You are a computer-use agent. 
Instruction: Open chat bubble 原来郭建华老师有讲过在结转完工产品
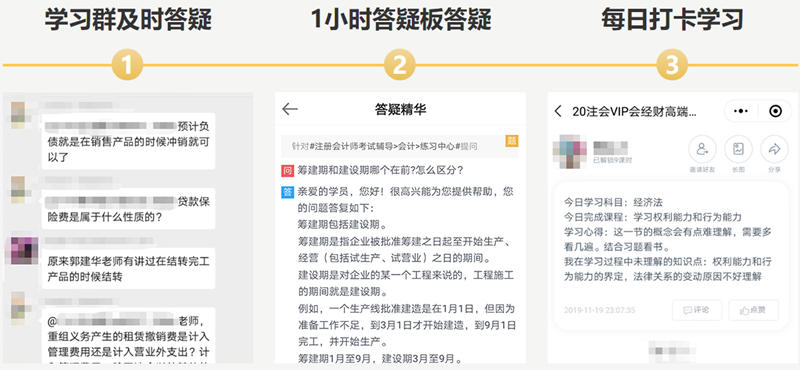128,268
